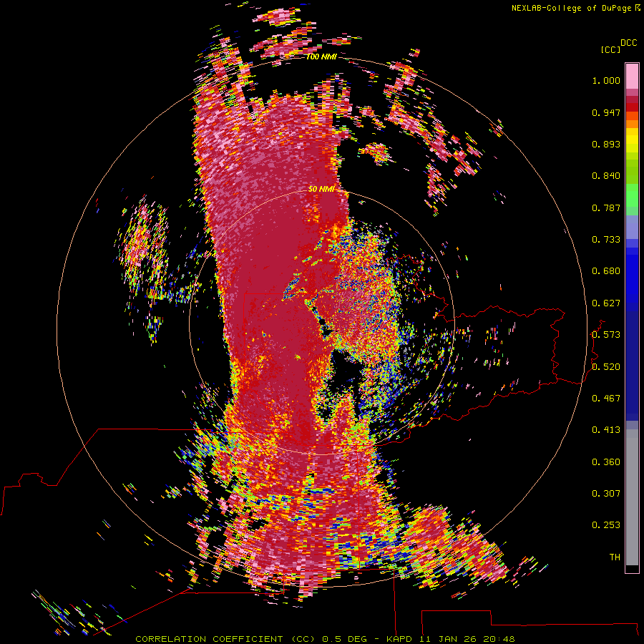The image size is (644, 644).
Task: Click the NEXLAB-College of DuPage title text
Action: pos(572,8)
